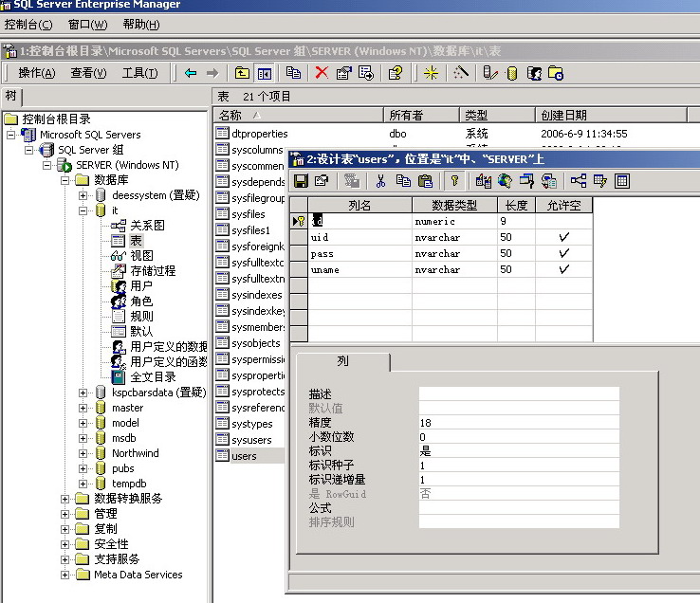Click the export list icon

pyautogui.click(x=365, y=73)
